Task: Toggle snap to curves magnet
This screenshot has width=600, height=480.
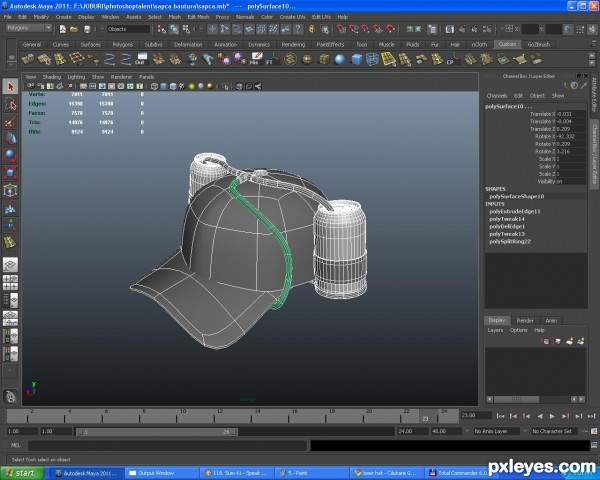Action: [x=354, y=29]
